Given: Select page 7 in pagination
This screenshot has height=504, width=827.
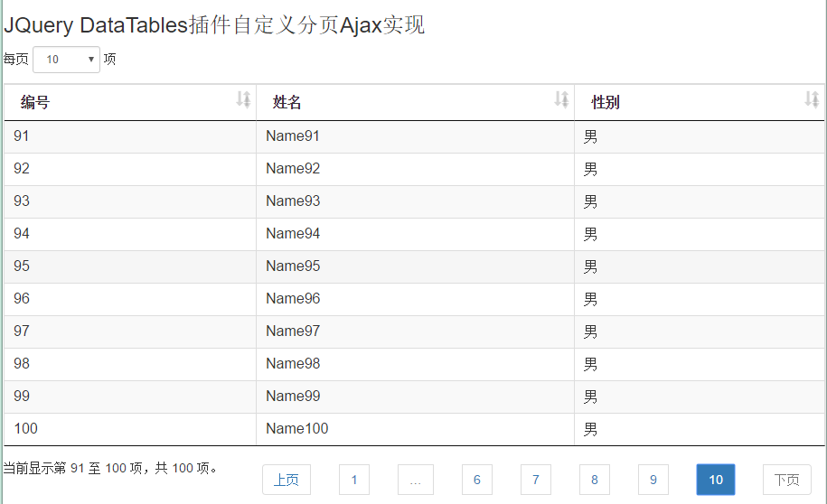Looking at the screenshot, I should (x=535, y=480).
